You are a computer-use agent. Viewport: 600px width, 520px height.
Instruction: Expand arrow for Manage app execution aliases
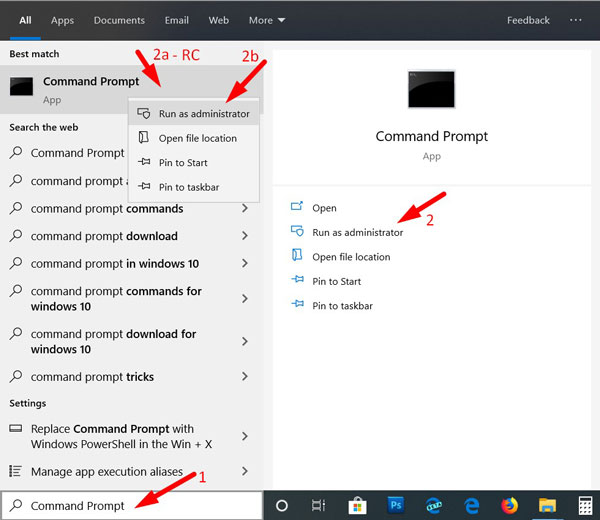(245, 472)
